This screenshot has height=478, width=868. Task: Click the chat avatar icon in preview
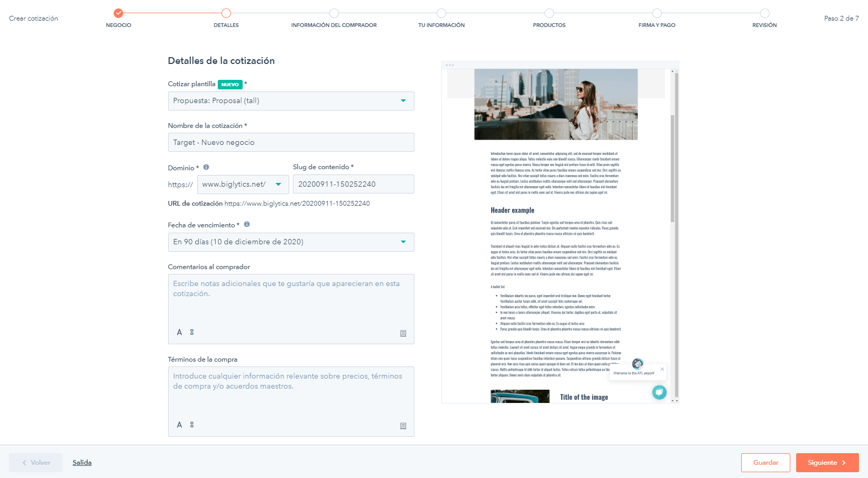point(638,364)
